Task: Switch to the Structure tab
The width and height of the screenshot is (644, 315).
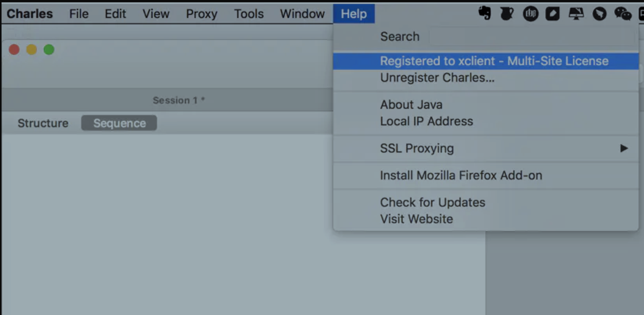Action: tap(43, 123)
